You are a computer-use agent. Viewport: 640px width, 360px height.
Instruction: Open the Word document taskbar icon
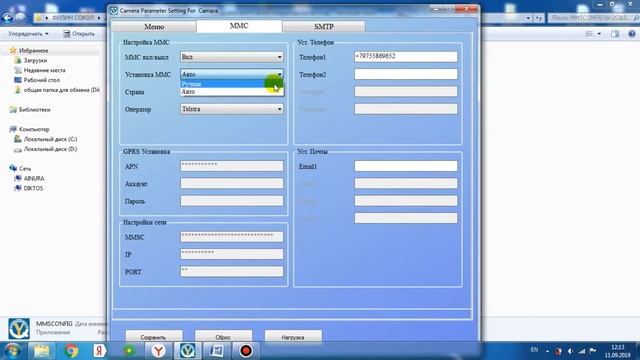(x=216, y=351)
